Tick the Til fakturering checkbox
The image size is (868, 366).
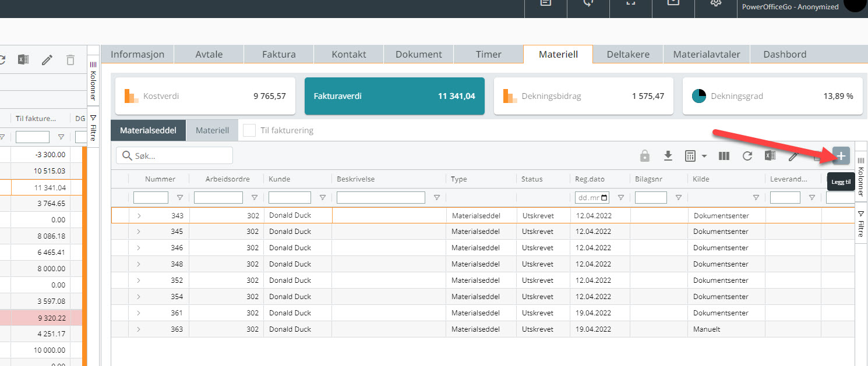(x=249, y=130)
